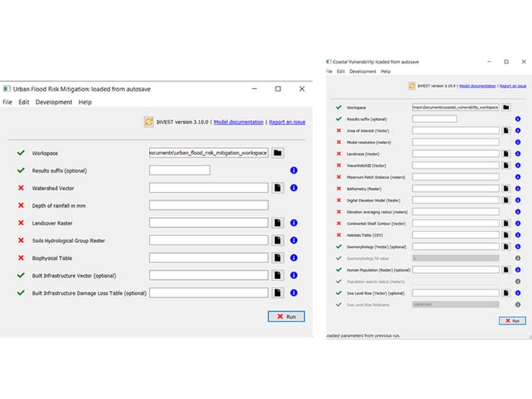Open file browser for Habitats Table (CSV)
The height and width of the screenshot is (399, 532).
[506, 235]
